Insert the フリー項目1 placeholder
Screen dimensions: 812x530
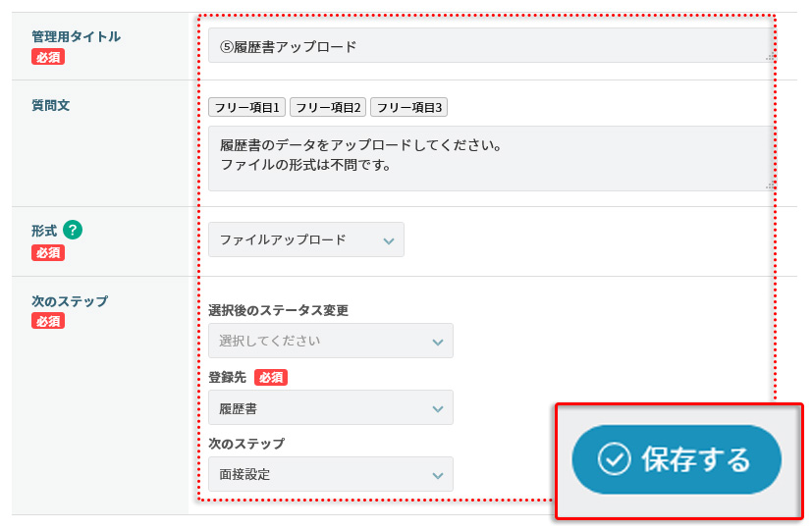pyautogui.click(x=246, y=107)
